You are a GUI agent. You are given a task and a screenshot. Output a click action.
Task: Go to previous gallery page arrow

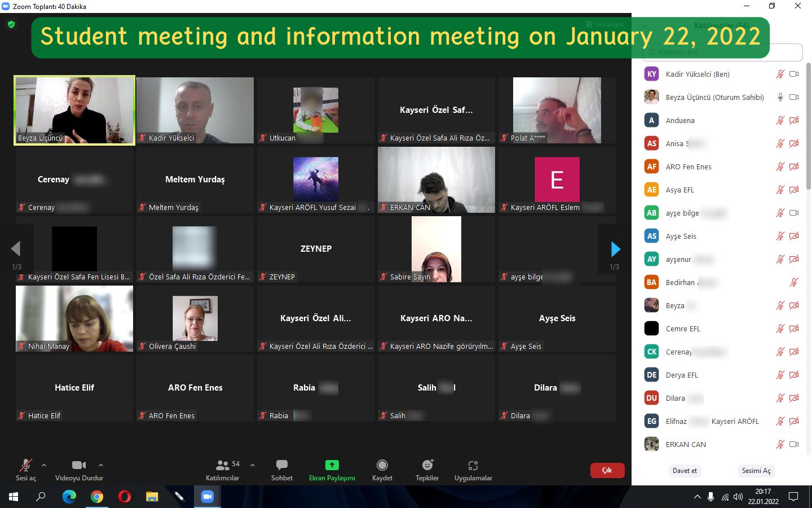[x=16, y=249]
